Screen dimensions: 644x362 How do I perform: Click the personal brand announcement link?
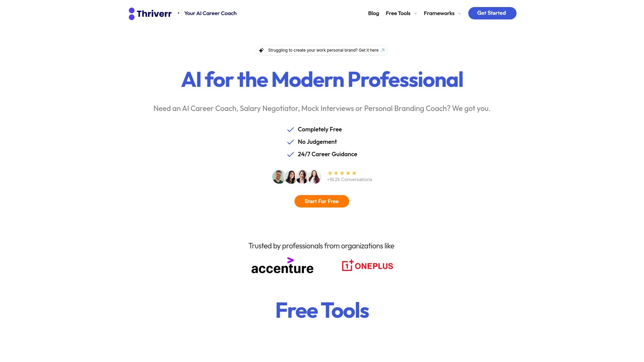pos(322,50)
